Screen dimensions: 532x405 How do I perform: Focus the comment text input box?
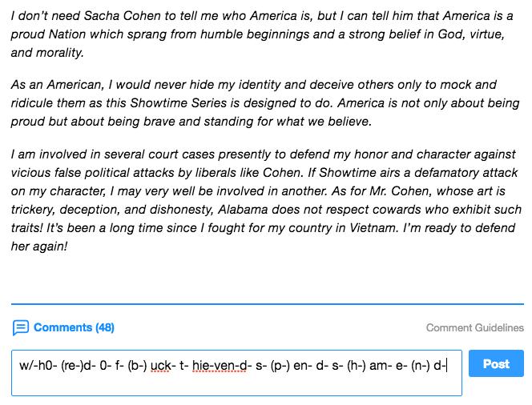point(236,373)
